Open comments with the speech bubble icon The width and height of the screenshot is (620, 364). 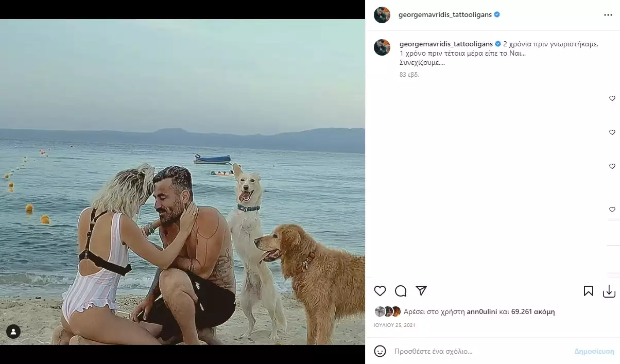[401, 291]
